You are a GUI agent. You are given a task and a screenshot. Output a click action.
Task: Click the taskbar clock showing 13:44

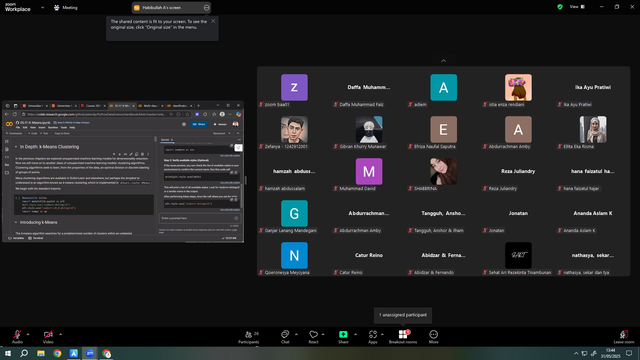pyautogui.click(x=611, y=353)
